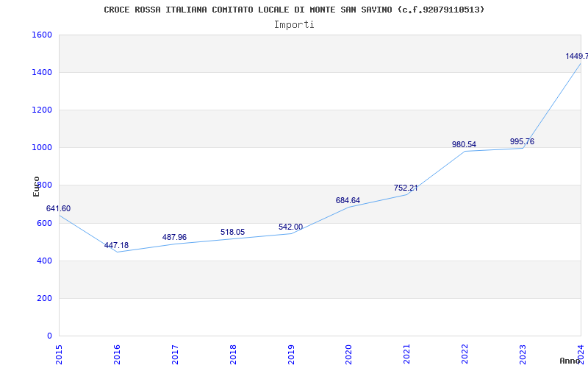Click y-axis value 1400
Image resolution: width=588 pixels, height=368 pixels.
tap(42, 72)
